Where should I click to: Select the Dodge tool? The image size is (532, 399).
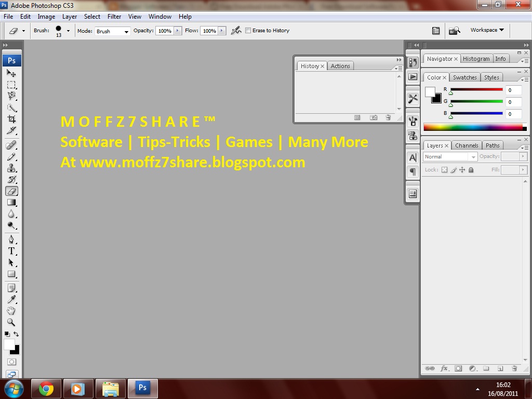click(x=11, y=225)
